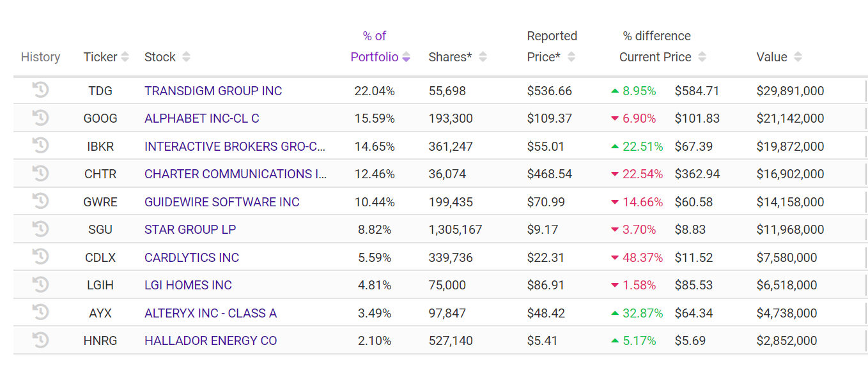
Task: Click the $468.54 reported price
Action: tap(550, 174)
